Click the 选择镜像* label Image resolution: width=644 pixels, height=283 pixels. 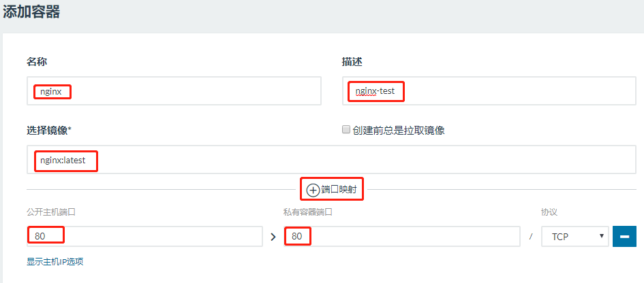click(49, 130)
